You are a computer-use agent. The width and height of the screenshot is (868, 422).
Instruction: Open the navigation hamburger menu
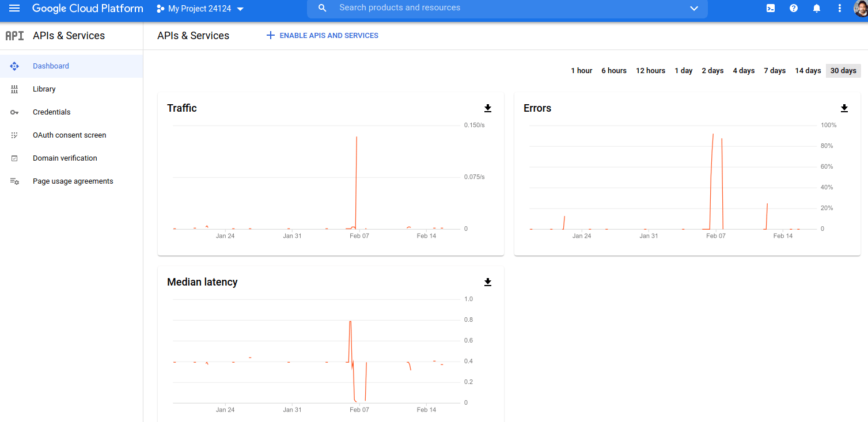click(14, 8)
